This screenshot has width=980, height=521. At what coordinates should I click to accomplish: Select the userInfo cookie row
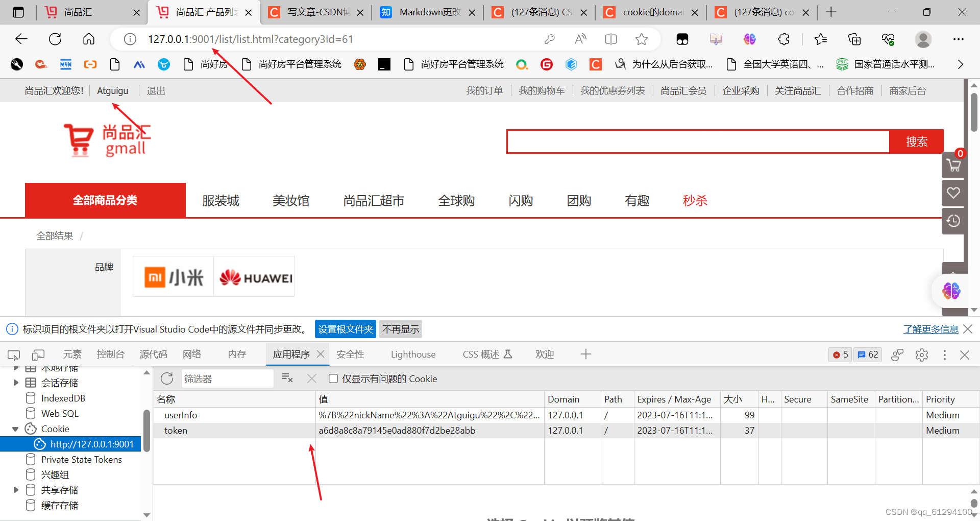566,415
